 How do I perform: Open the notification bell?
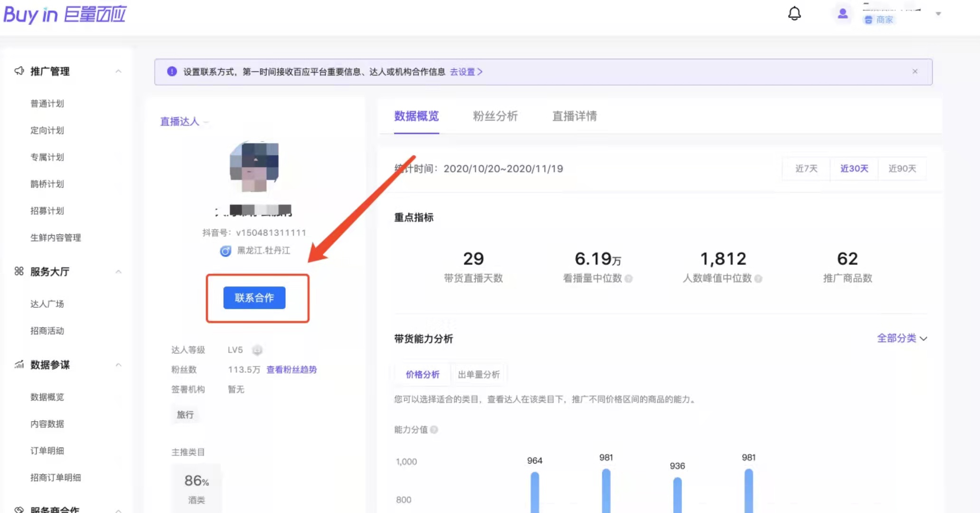[794, 13]
